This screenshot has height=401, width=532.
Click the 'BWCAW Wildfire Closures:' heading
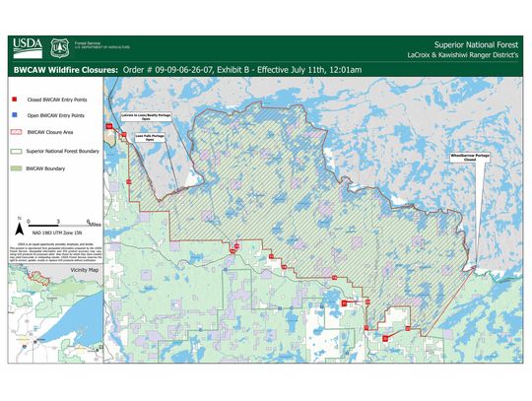(x=66, y=70)
